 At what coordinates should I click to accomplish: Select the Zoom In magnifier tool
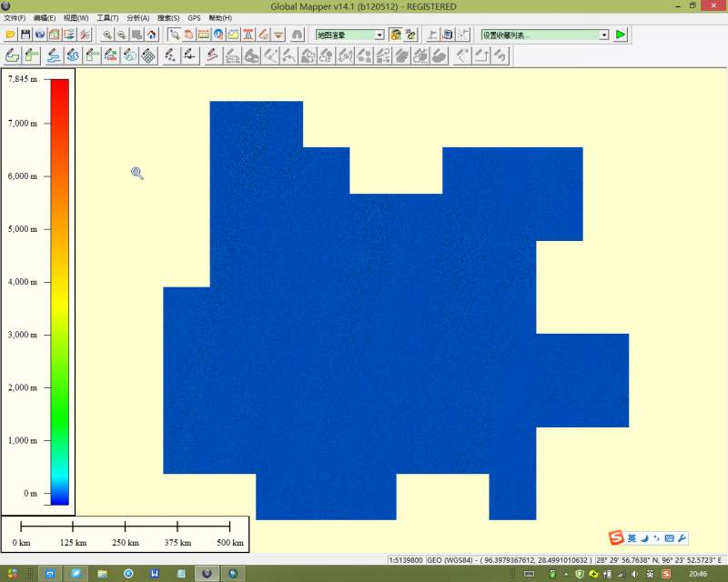point(107,35)
